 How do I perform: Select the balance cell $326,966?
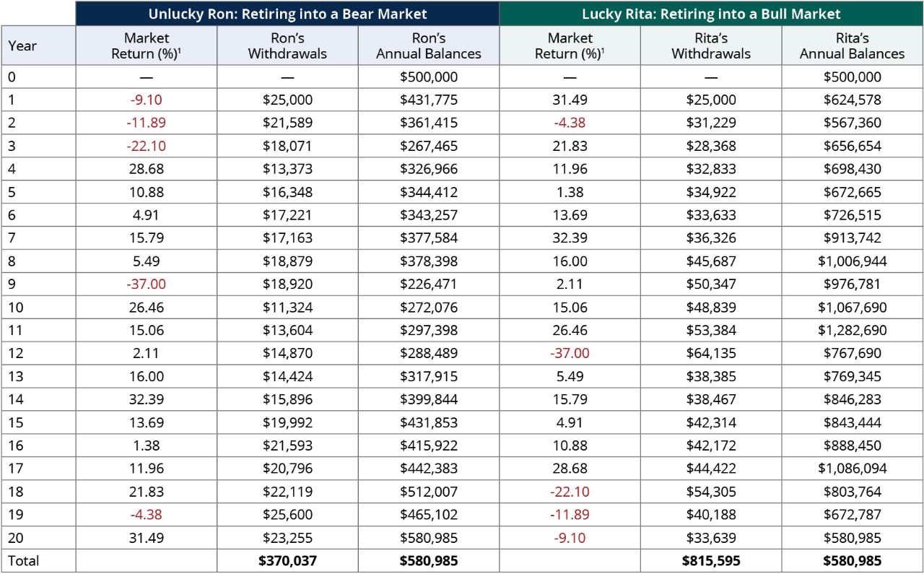[x=429, y=169]
